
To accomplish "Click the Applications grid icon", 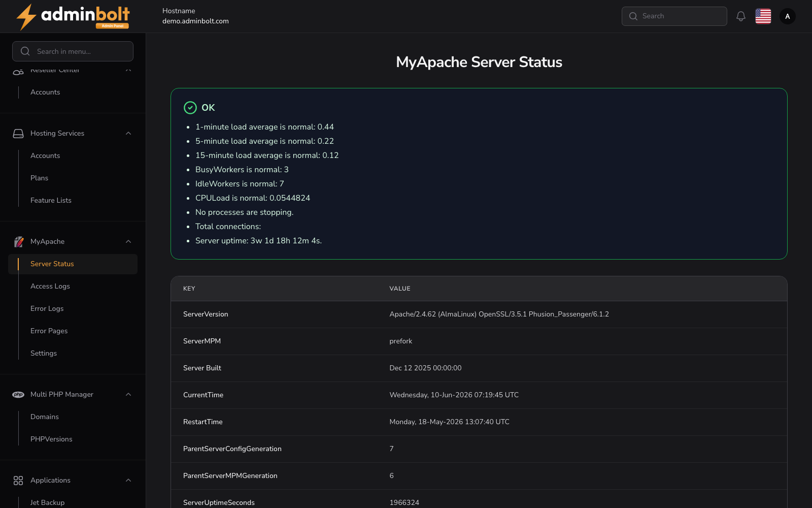I will (18, 481).
